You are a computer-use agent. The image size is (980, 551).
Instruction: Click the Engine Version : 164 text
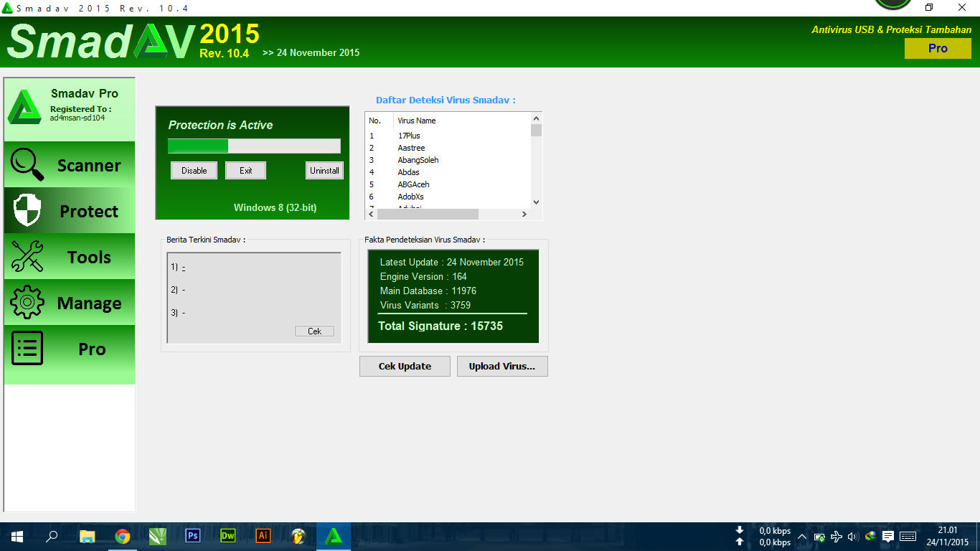(x=423, y=276)
